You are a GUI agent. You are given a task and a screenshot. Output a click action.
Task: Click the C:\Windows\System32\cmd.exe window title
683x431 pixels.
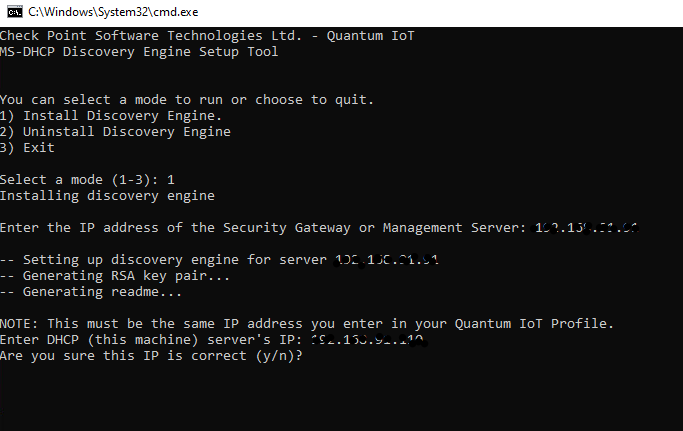click(x=113, y=12)
